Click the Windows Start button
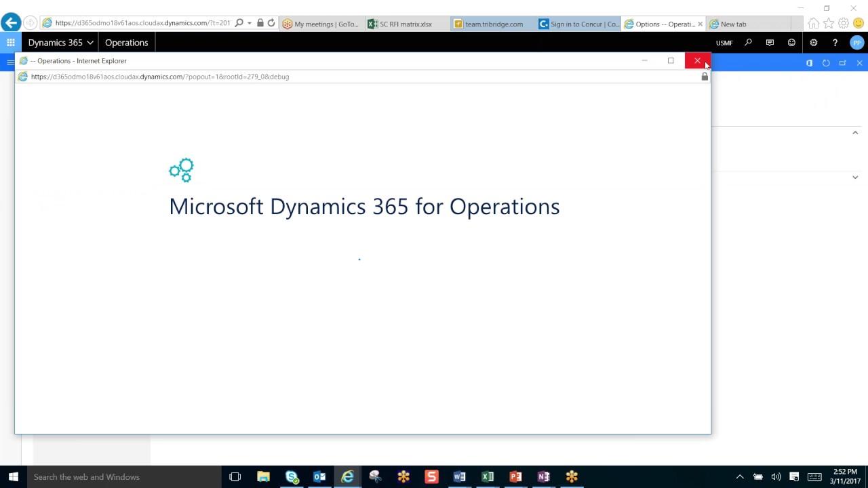 [x=14, y=477]
